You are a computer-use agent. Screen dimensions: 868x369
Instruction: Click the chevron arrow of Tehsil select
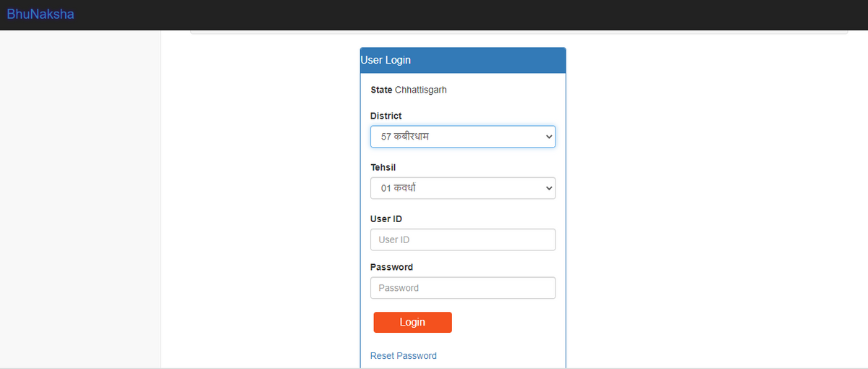pyautogui.click(x=548, y=188)
